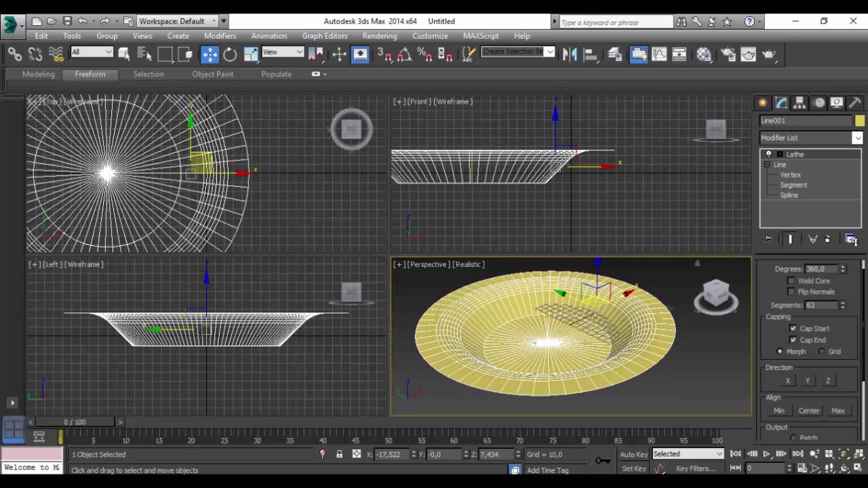Uncheck the Cap End option

click(793, 340)
